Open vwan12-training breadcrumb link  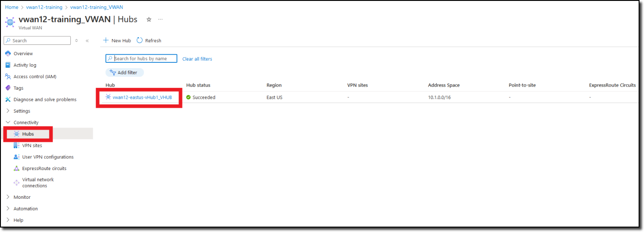pyautogui.click(x=44, y=7)
